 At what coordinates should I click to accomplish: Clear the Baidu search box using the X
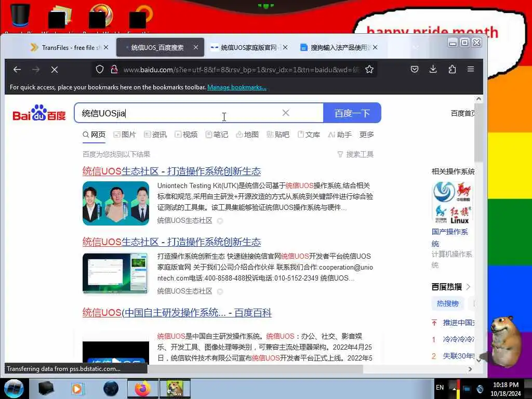[x=286, y=113]
